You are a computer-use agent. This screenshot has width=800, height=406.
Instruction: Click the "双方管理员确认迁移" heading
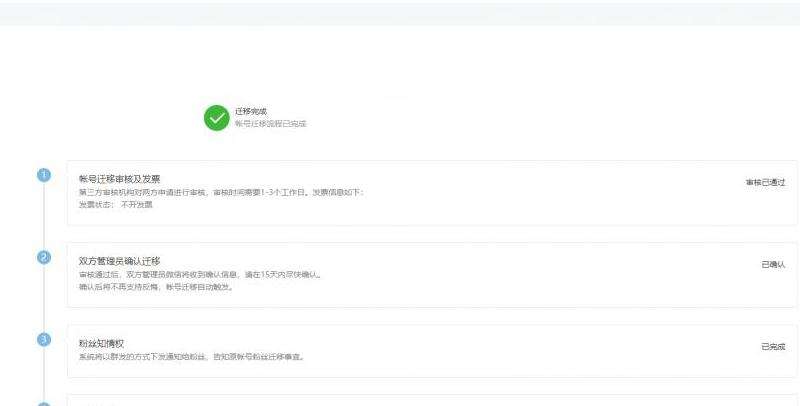[119, 261]
